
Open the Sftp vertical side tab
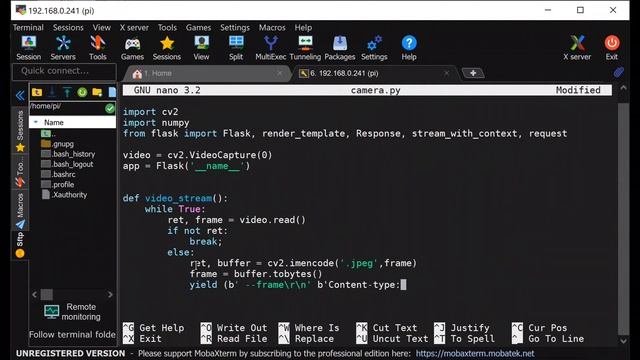coord(20,245)
